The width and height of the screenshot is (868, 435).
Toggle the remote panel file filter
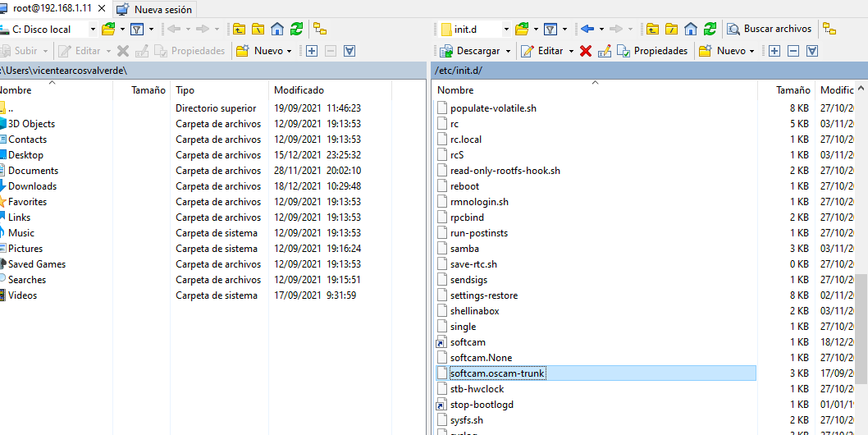coord(550,30)
